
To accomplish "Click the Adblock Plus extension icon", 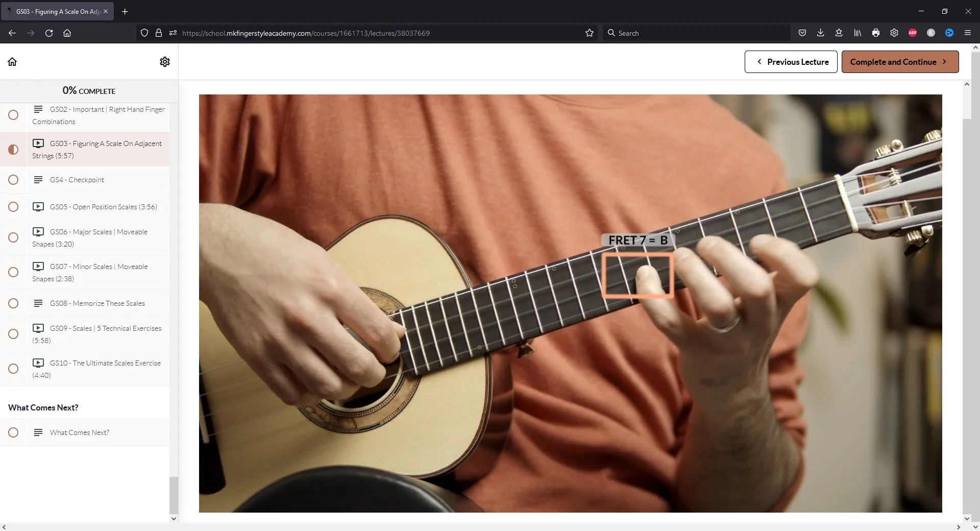I will (913, 33).
